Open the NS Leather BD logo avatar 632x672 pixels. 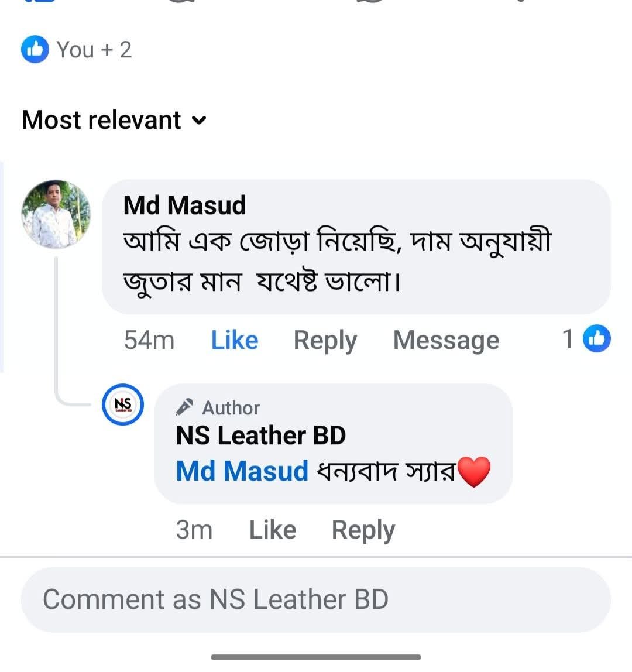pyautogui.click(x=123, y=404)
